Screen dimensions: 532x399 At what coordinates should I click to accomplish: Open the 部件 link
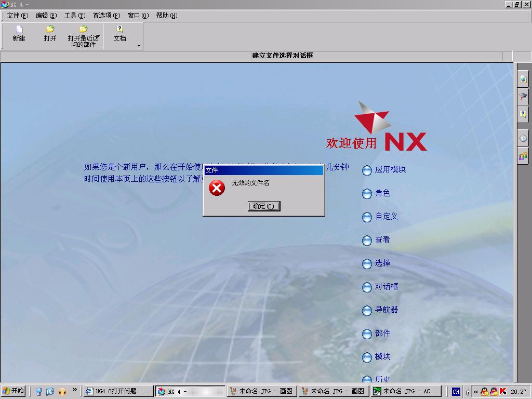(383, 334)
